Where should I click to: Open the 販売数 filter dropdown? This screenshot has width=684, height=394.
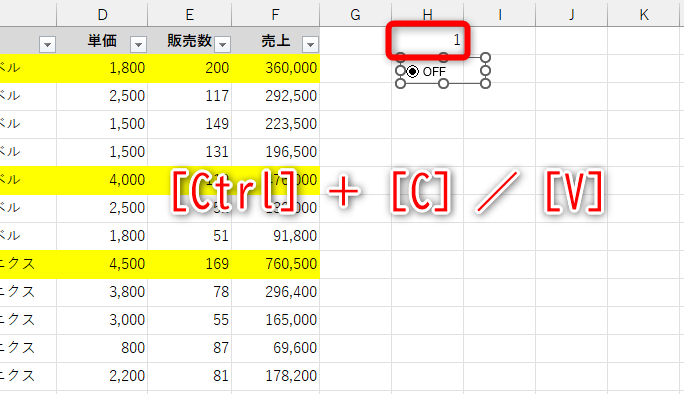pyautogui.click(x=222, y=44)
